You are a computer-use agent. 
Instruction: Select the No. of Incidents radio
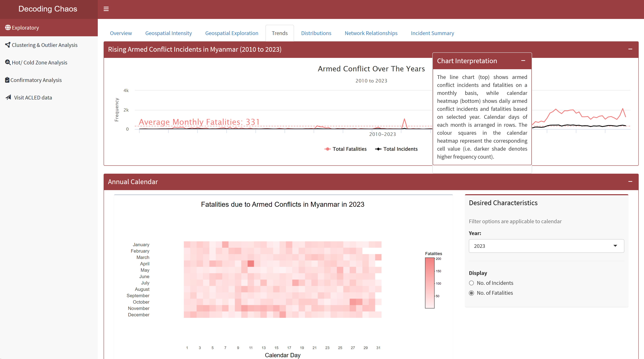[x=471, y=283]
